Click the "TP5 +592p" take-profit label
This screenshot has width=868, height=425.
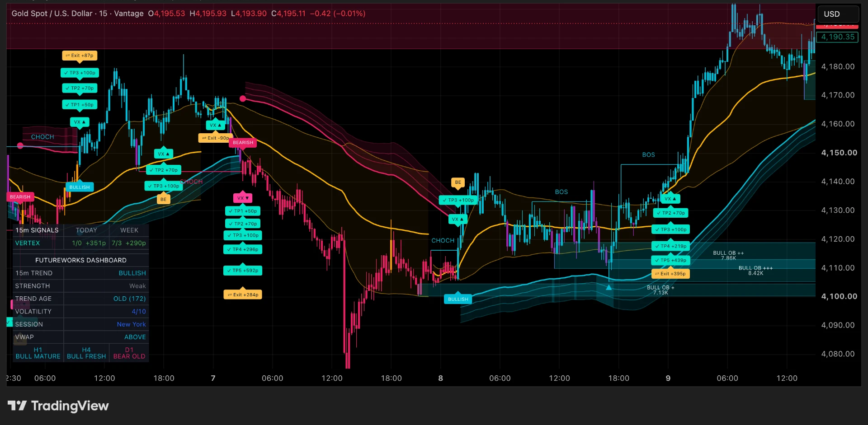pyautogui.click(x=243, y=271)
